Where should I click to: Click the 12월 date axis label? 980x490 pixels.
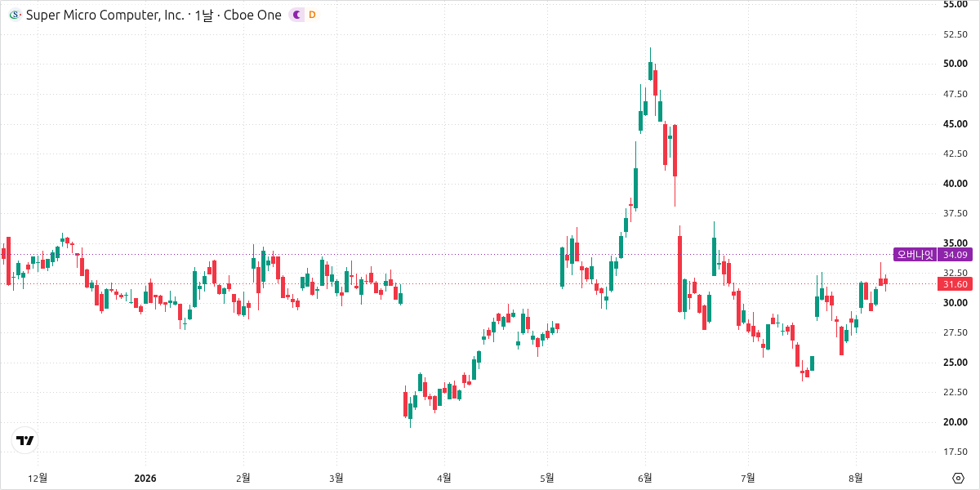38,478
